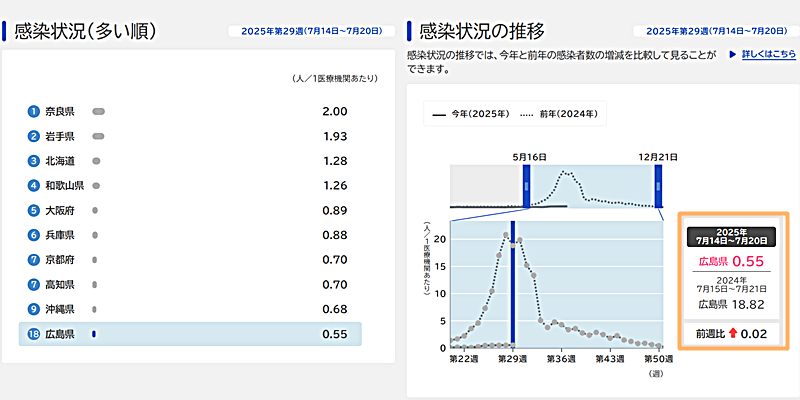Click the rank 18 badge for 広島県
800x400 pixels.
coord(33,334)
